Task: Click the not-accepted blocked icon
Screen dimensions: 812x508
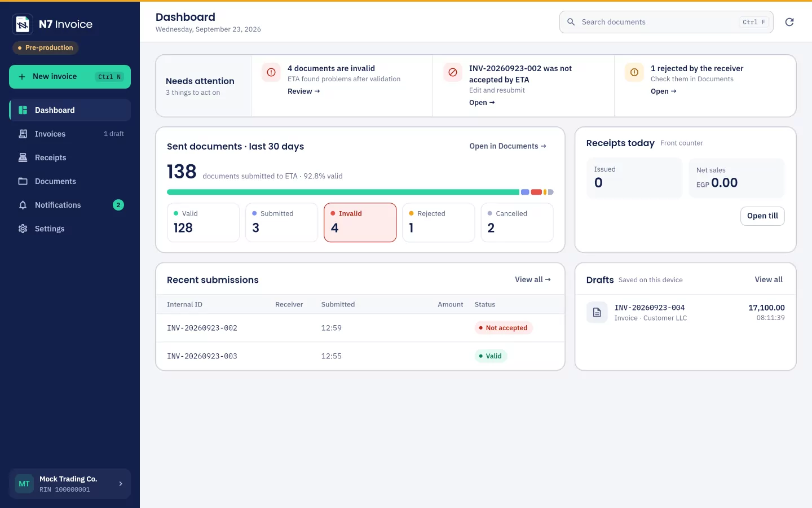Action: 453,72
